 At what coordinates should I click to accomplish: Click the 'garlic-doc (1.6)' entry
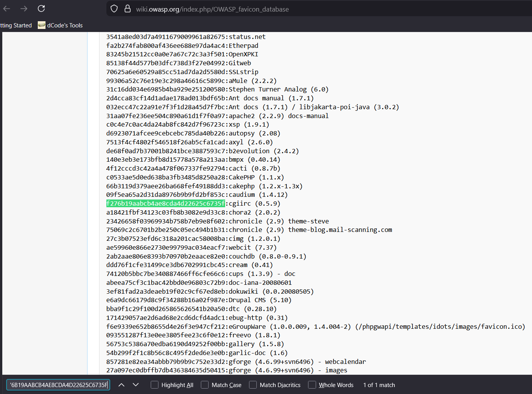(258, 353)
